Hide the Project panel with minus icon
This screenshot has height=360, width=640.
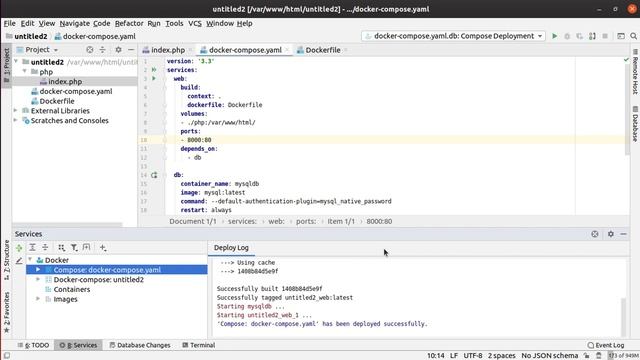[131, 50]
